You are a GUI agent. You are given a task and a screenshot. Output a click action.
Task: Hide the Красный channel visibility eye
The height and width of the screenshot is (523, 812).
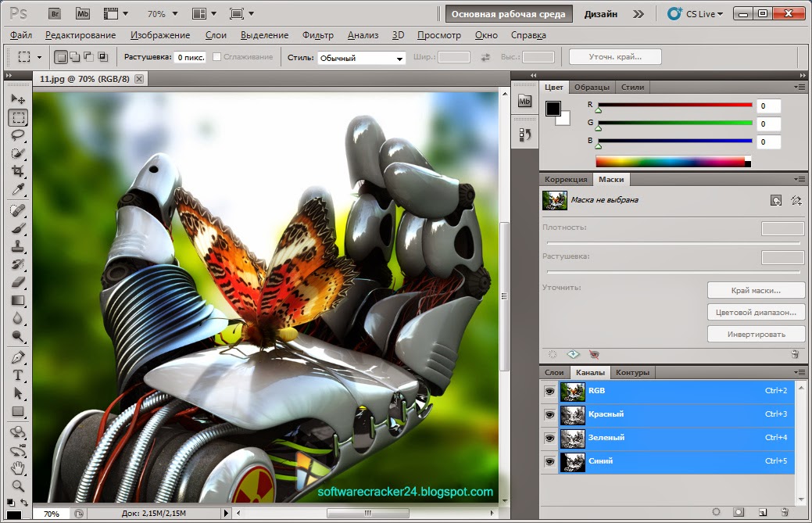[549, 414]
